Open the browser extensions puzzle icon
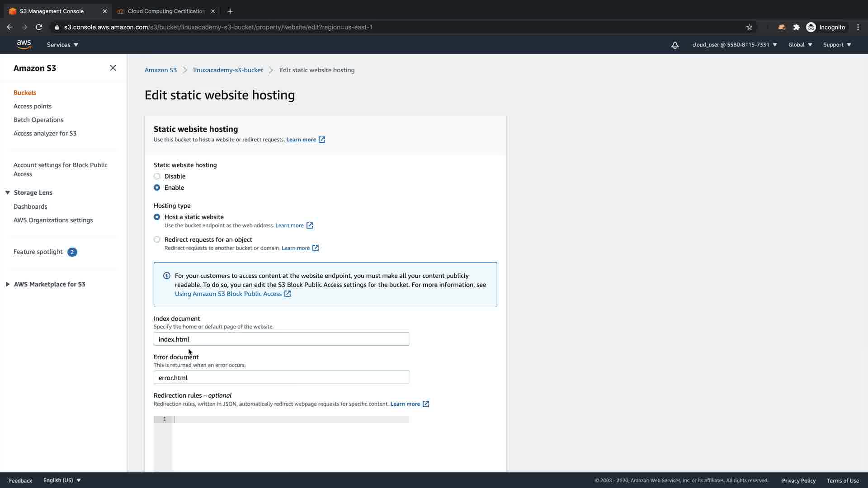The image size is (868, 488). [797, 27]
